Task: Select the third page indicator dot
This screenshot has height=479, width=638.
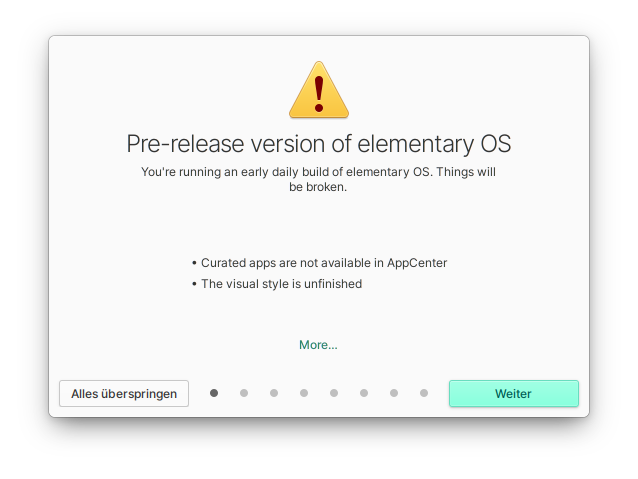Action: 274,393
